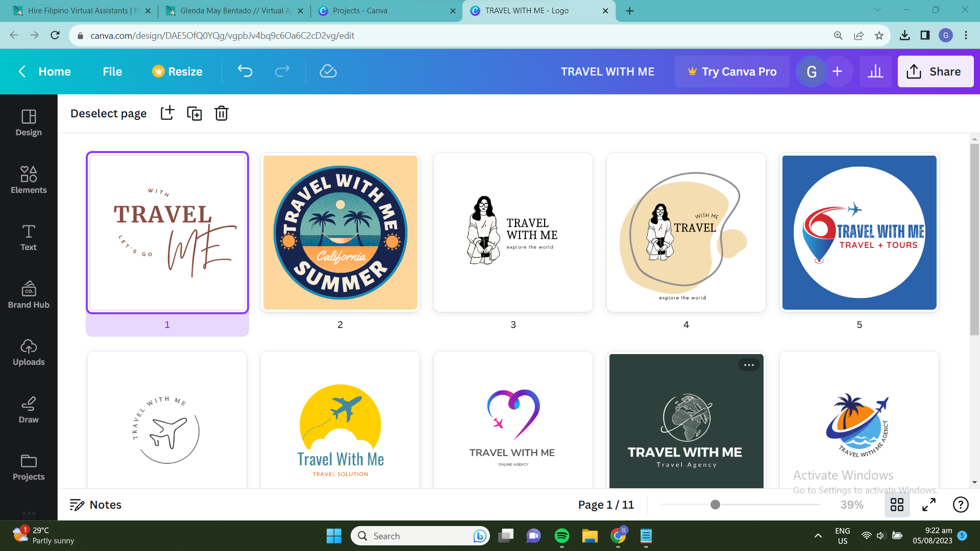This screenshot has height=551, width=980.
Task: Open the Elements panel in sidebar
Action: click(x=29, y=180)
